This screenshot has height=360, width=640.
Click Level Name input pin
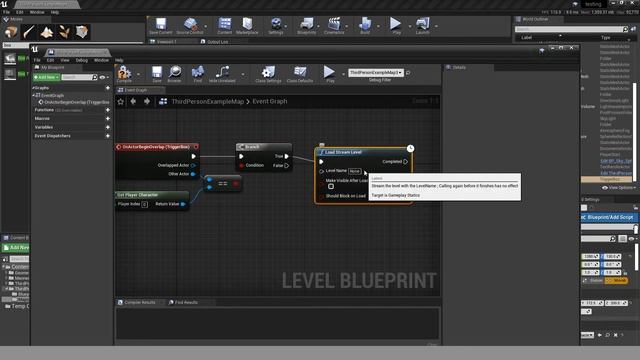[322, 171]
